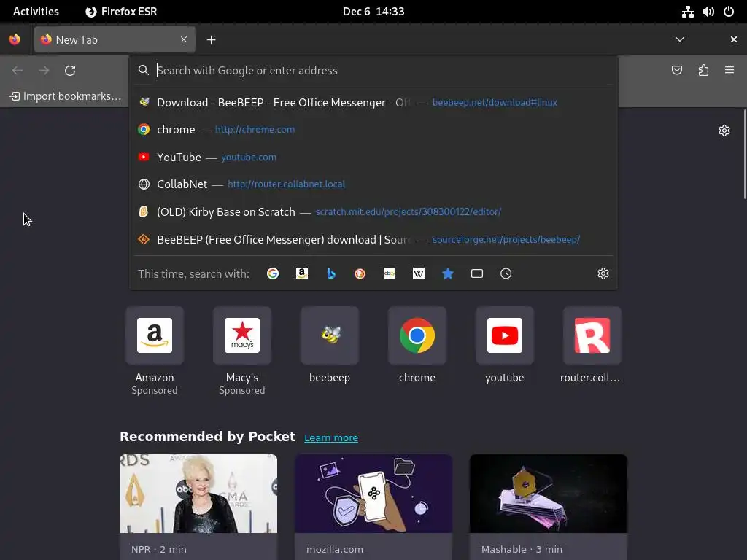Search this time with eBay icon
This screenshot has height=560, width=747.
(390, 273)
